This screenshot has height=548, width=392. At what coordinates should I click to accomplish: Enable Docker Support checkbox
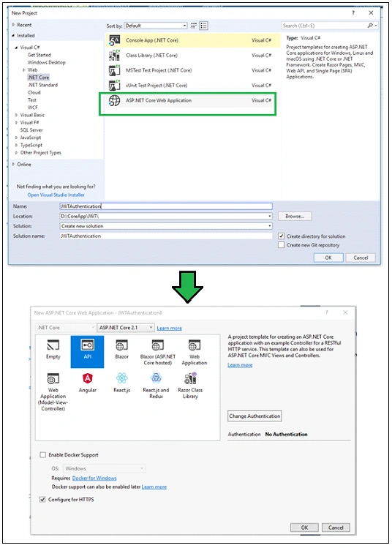pos(43,454)
